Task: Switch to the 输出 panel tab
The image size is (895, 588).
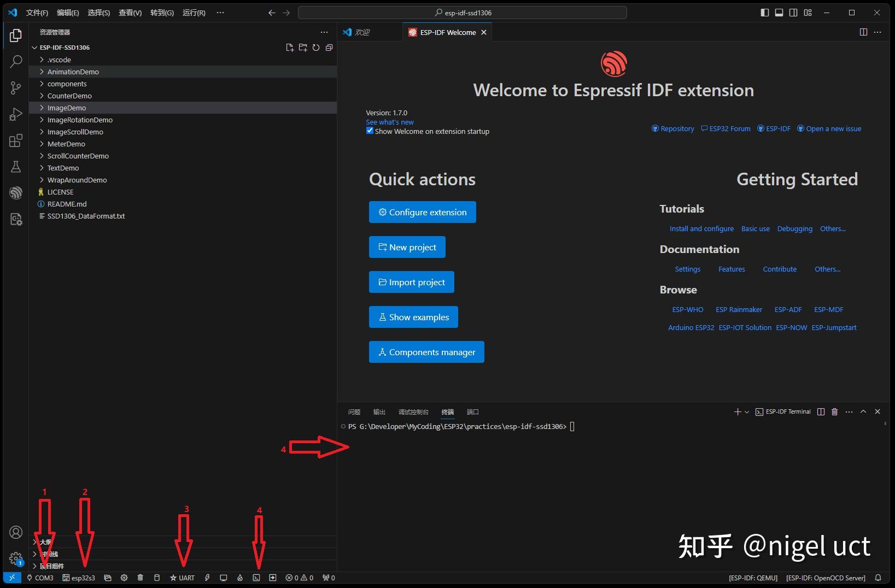Action: [379, 412]
